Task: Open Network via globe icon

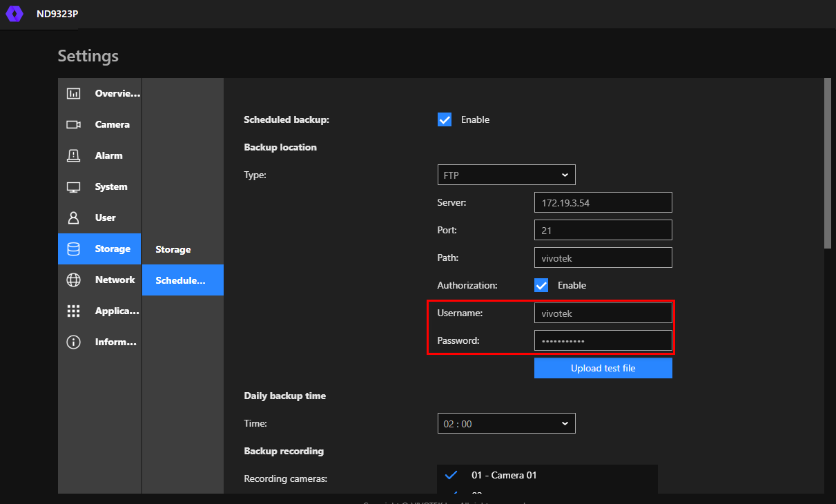Action: [x=73, y=280]
